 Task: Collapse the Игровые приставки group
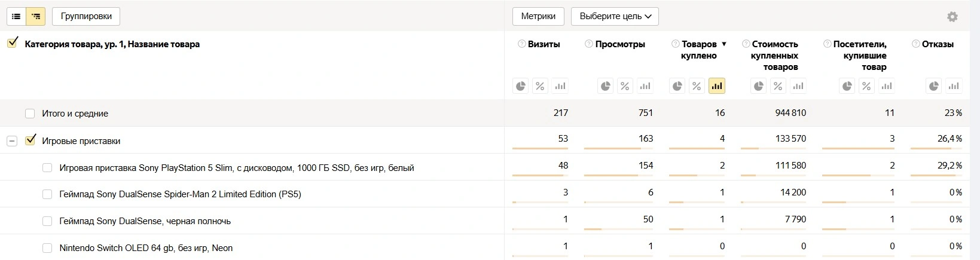pos(12,141)
